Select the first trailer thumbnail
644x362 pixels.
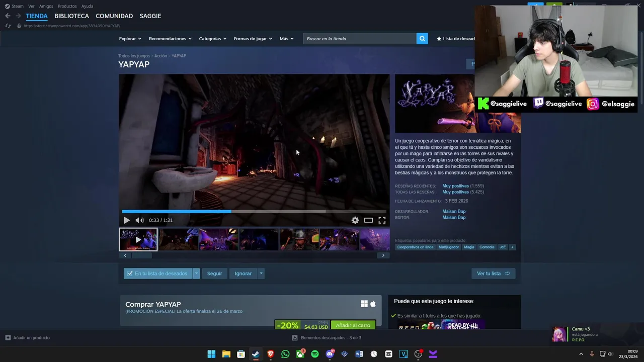138,239
